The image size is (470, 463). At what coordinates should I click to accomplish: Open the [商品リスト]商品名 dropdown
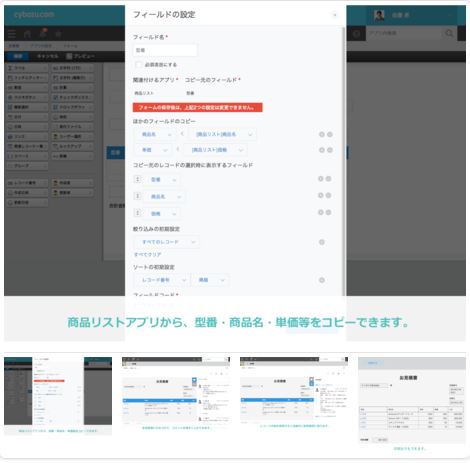click(222, 134)
